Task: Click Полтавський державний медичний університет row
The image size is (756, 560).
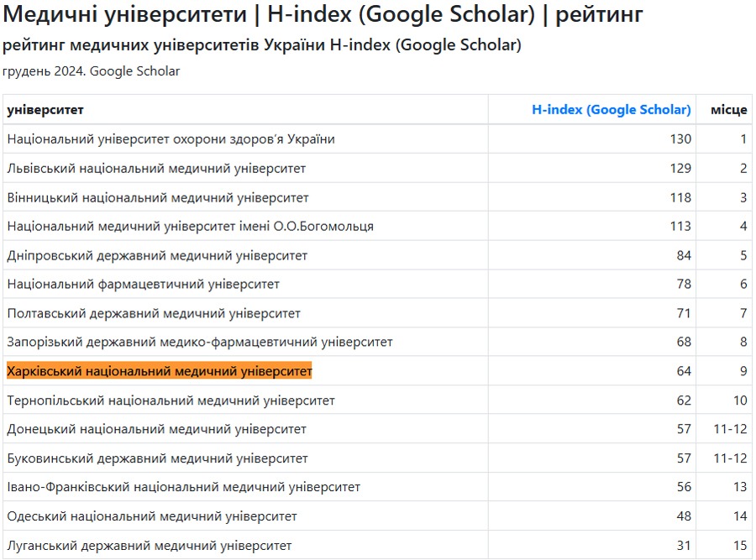Action: pyautogui.click(x=154, y=313)
